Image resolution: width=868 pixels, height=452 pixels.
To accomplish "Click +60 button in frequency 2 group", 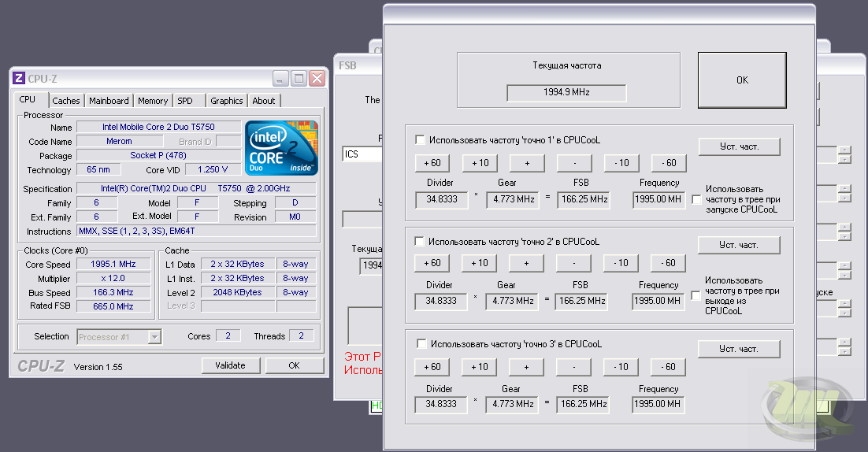I will click(432, 263).
